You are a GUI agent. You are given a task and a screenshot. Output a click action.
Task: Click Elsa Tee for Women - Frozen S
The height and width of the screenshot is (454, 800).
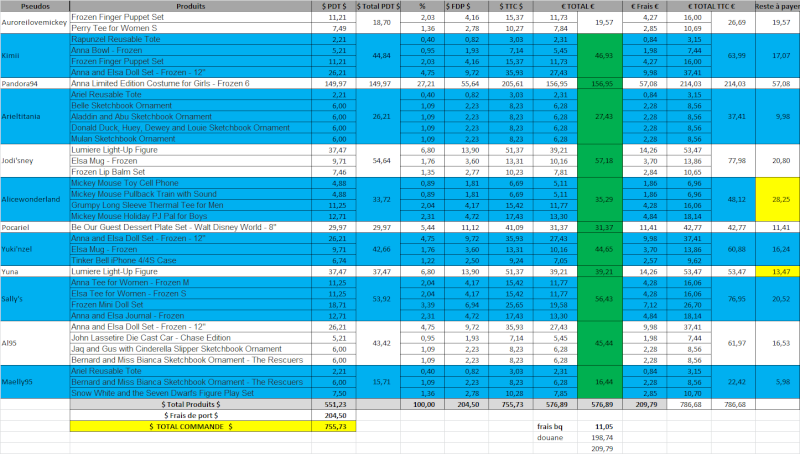click(190, 293)
